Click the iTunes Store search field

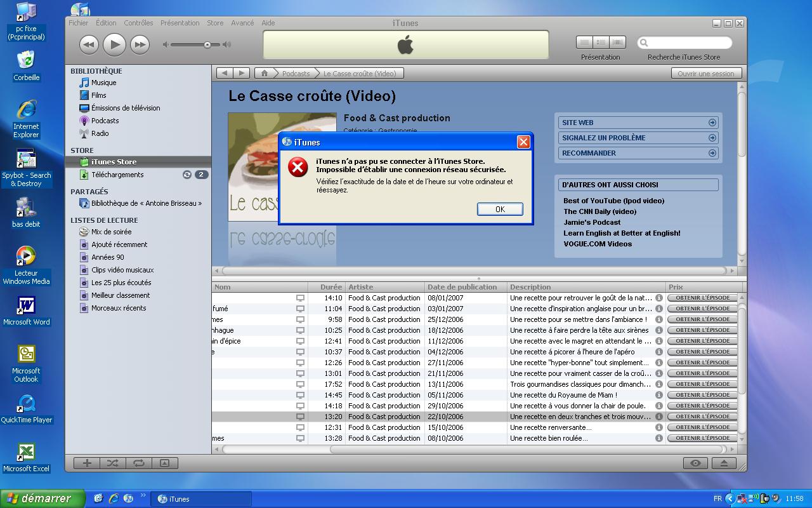point(684,43)
